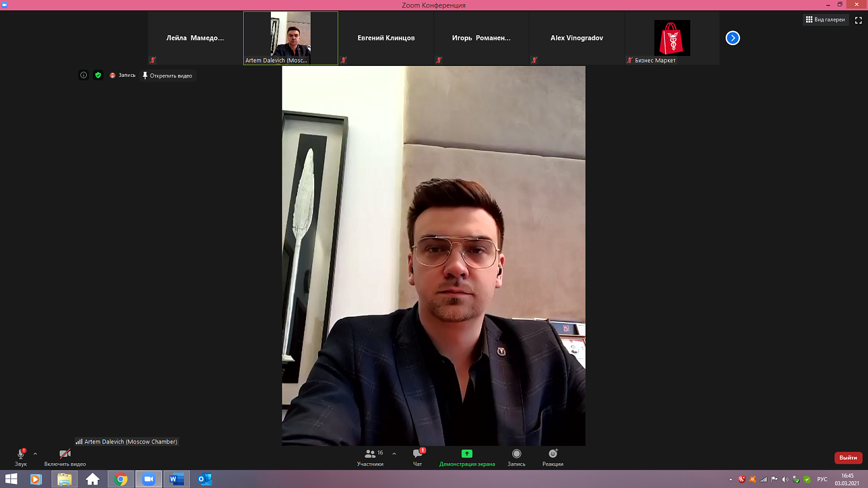Open the Reactions menu

[x=553, y=457]
